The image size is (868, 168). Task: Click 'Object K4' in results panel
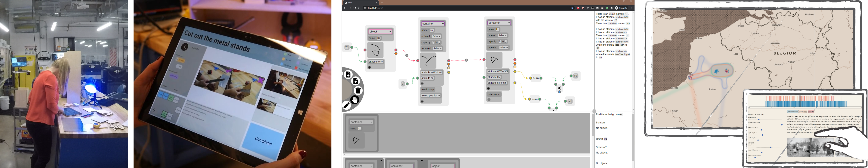[601, 139]
